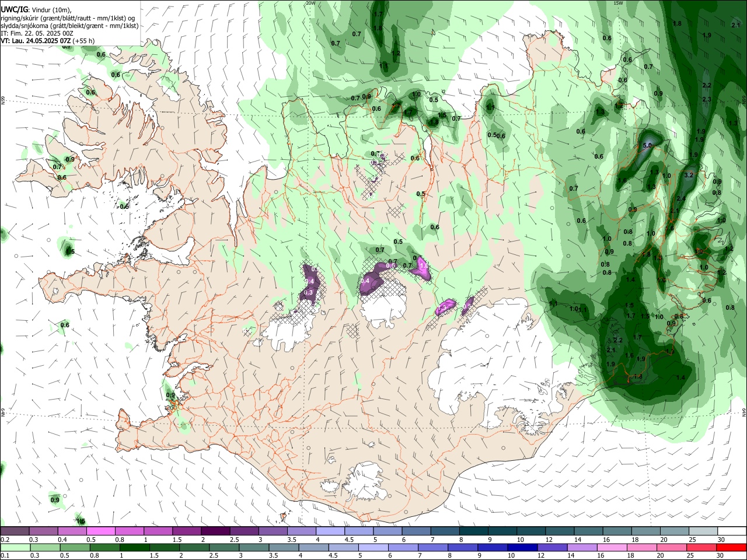Click the 0.2 swatch in snow legend
The image size is (747, 560).
click(x=15, y=531)
